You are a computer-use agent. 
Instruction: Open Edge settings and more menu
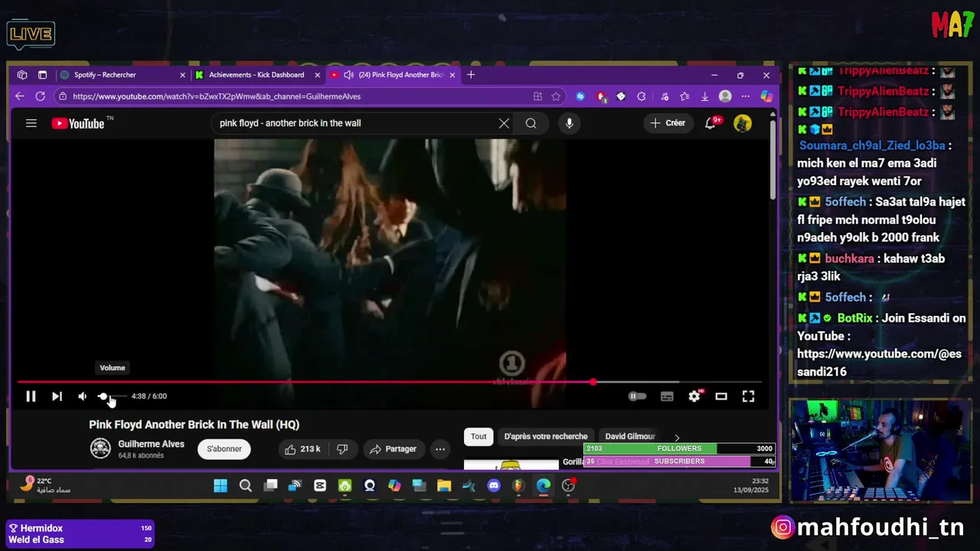click(x=745, y=96)
